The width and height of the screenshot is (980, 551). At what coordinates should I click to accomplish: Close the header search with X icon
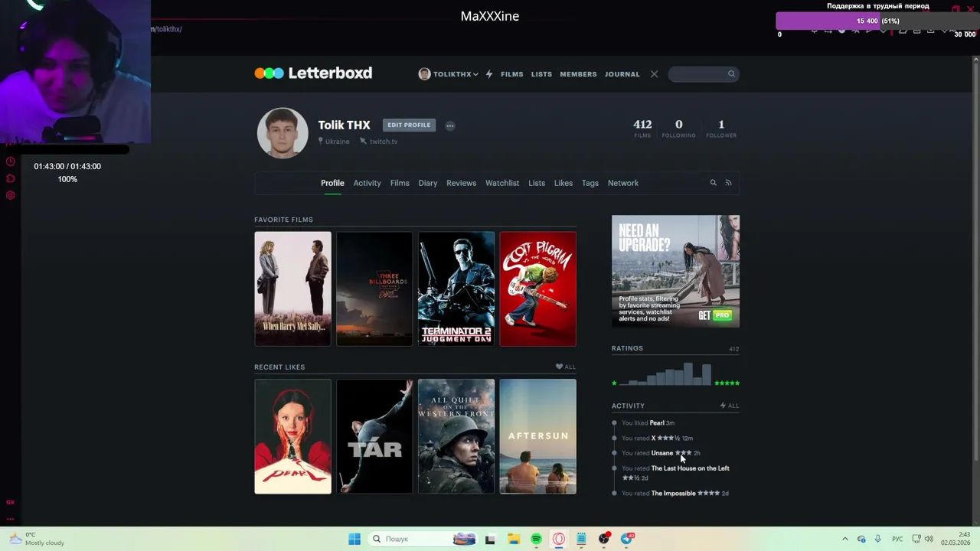tap(654, 74)
